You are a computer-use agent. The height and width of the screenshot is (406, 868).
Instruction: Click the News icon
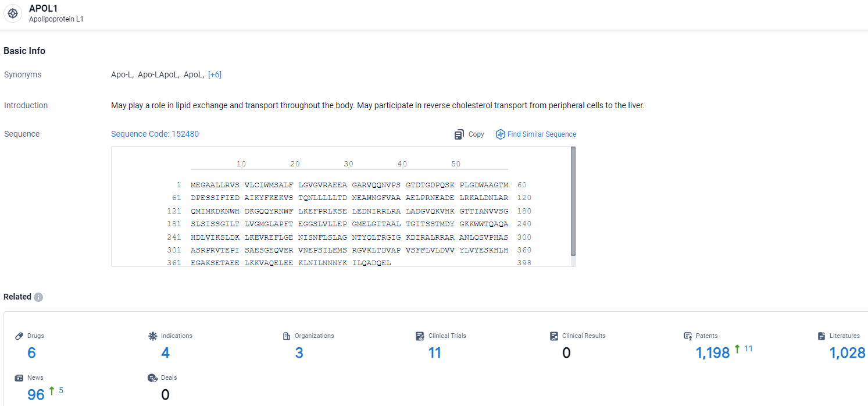tap(19, 378)
